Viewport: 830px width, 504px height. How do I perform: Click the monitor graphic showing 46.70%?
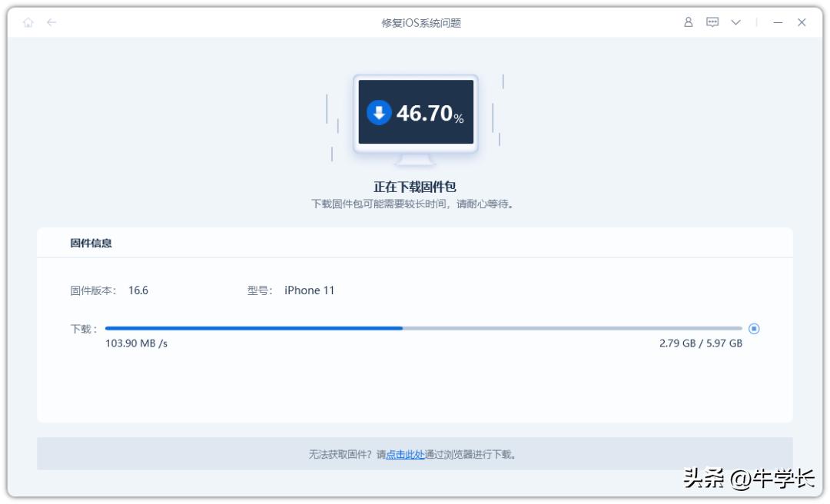pyautogui.click(x=415, y=111)
